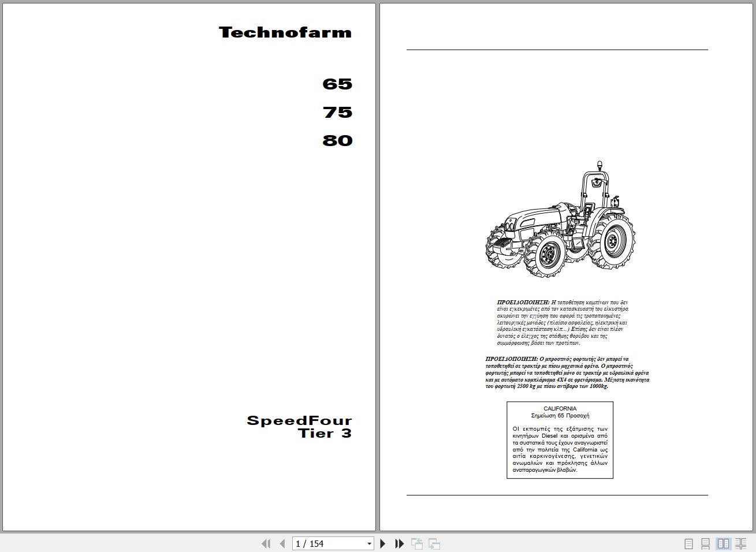Disable two-page display by selecting single page
The height and width of the screenshot is (552, 756).
pos(688,543)
